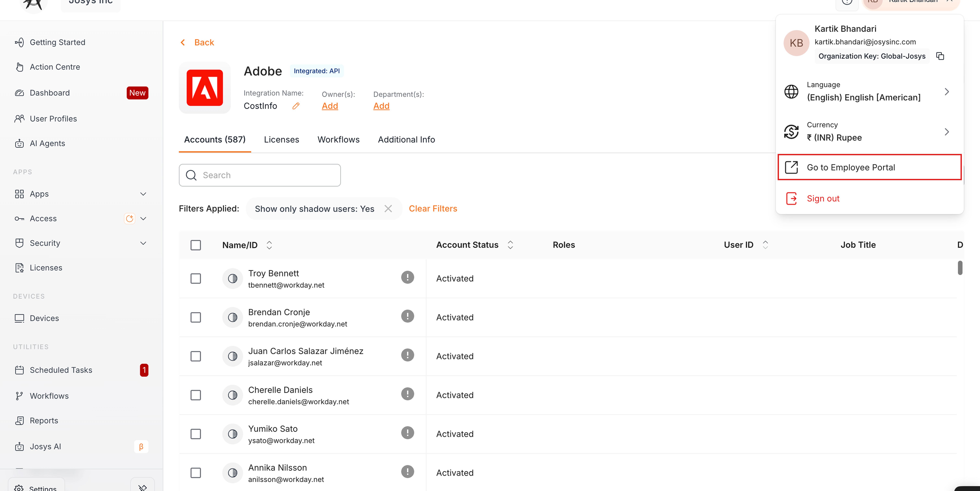This screenshot has width=980, height=491.
Task: Expand the Access sidebar section
Action: point(143,219)
